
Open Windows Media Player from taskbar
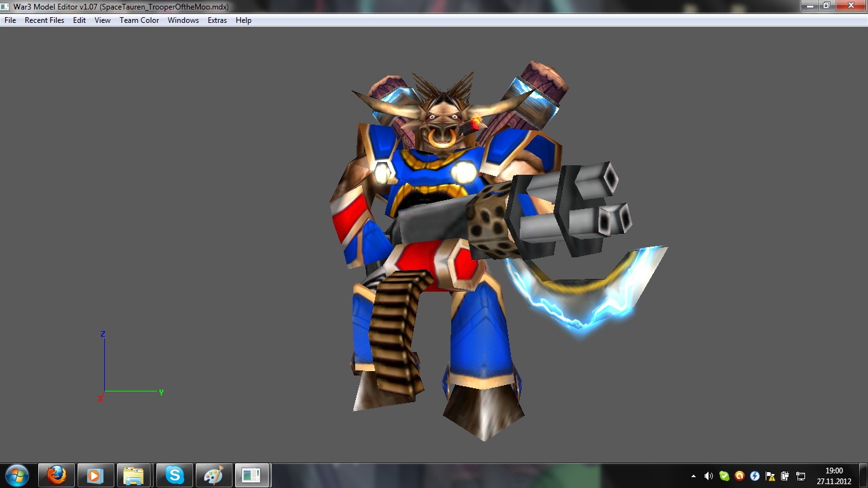(95, 475)
